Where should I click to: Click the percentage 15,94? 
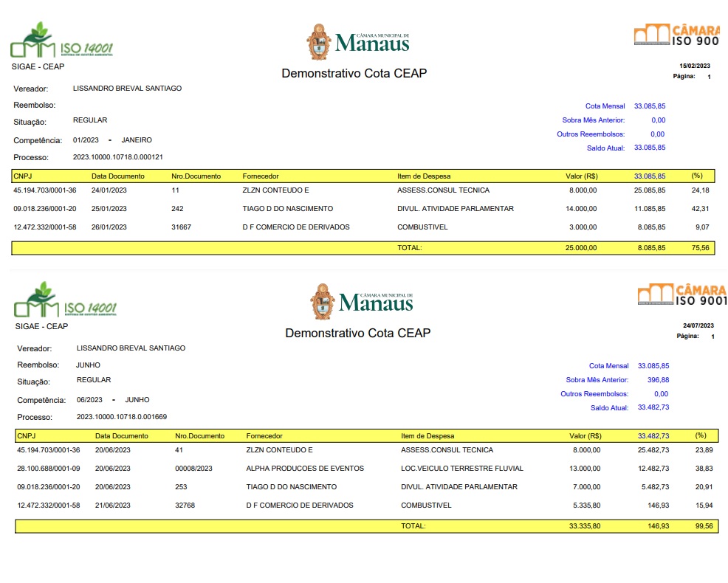tap(704, 506)
